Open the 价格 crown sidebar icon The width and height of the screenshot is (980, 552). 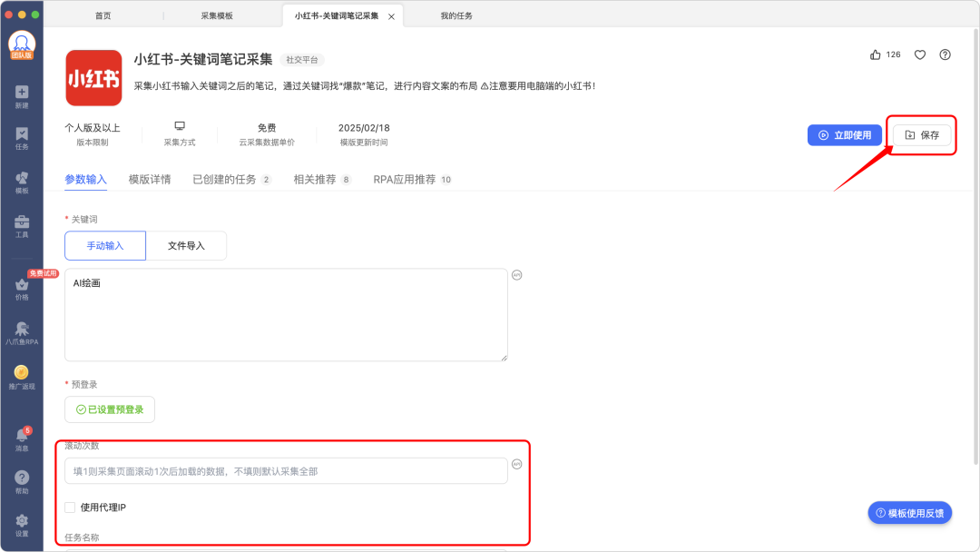(x=22, y=289)
